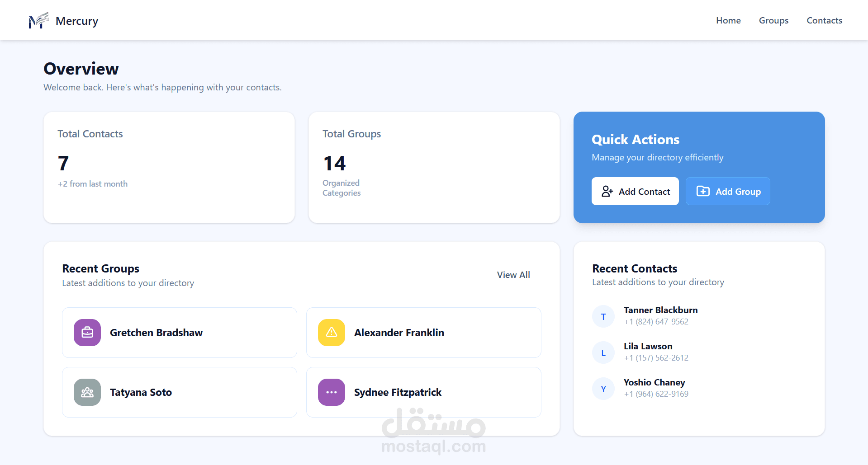Click the Quick Actions heading
This screenshot has height=465, width=868.
pos(636,139)
